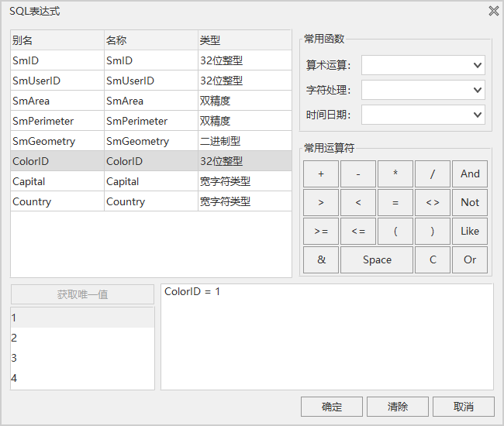Screen dimensions: 504x426
Task: Open the 时间日期 function dropdown
Action: (x=423, y=115)
